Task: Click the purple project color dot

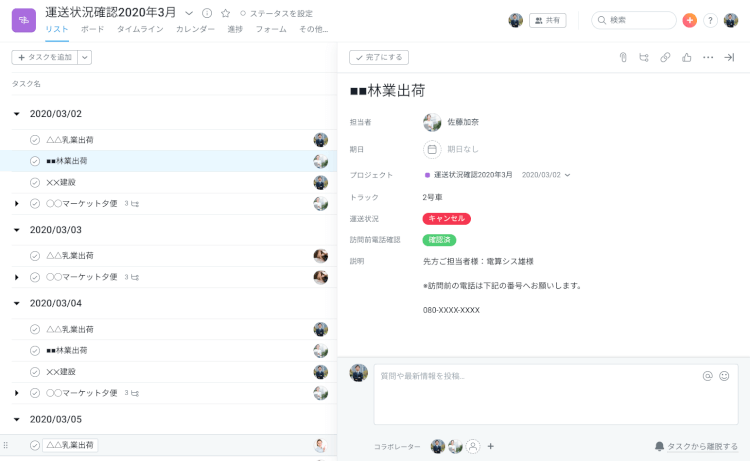Action: point(427,175)
